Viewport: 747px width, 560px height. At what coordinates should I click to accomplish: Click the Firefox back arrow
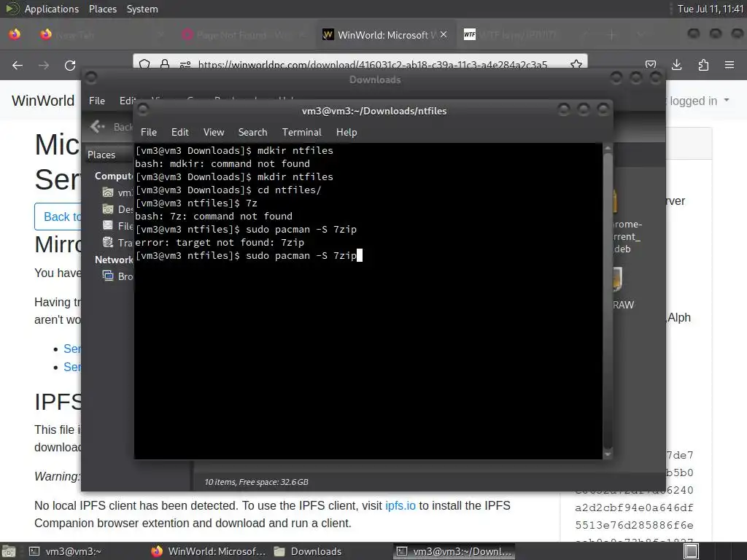coord(18,65)
